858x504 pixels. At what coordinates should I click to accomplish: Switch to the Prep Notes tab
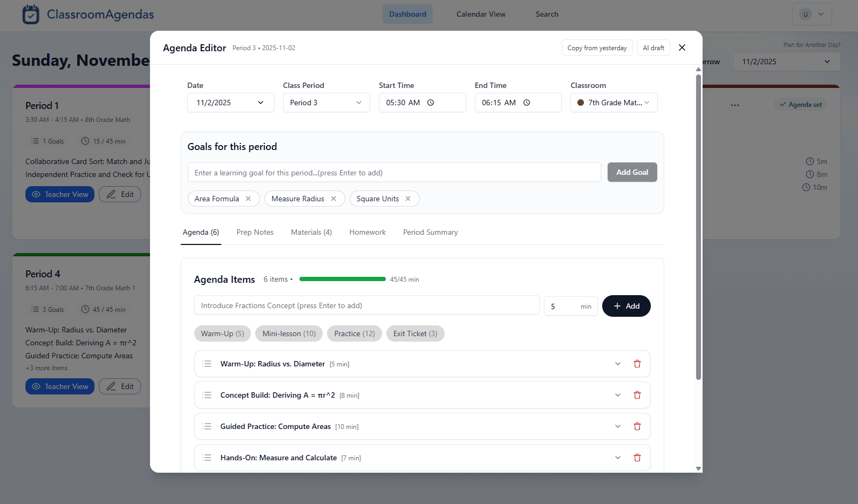click(x=255, y=233)
